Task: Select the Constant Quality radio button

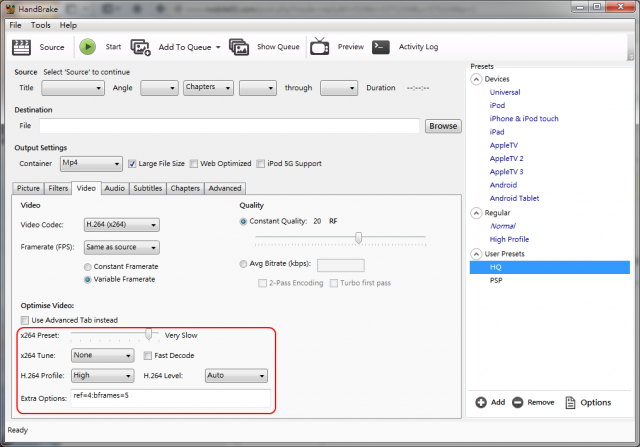Action: coord(243,222)
